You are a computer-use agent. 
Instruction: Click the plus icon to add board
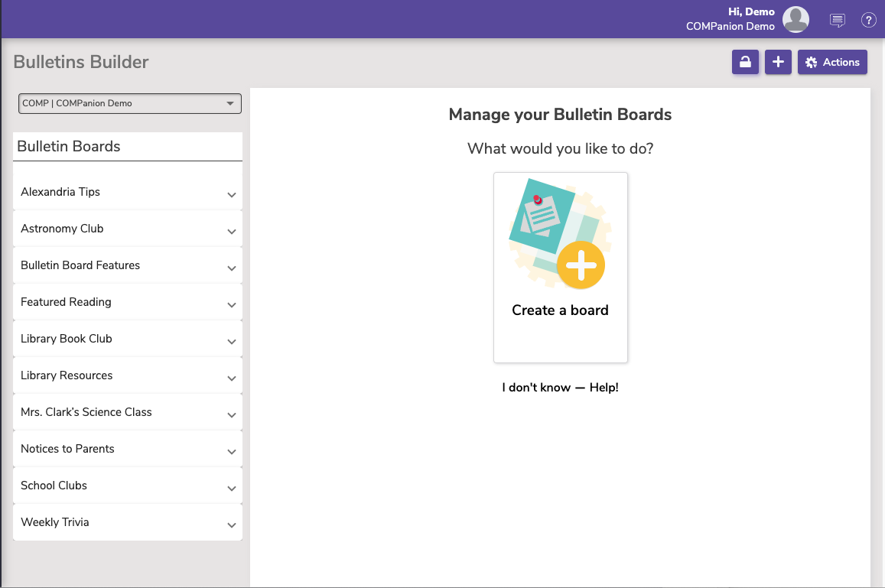click(778, 63)
